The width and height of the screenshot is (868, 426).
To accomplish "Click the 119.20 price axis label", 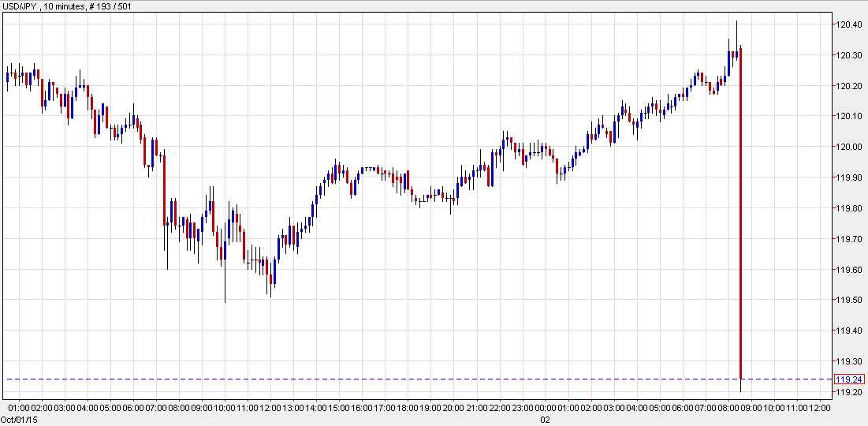I will [x=850, y=392].
